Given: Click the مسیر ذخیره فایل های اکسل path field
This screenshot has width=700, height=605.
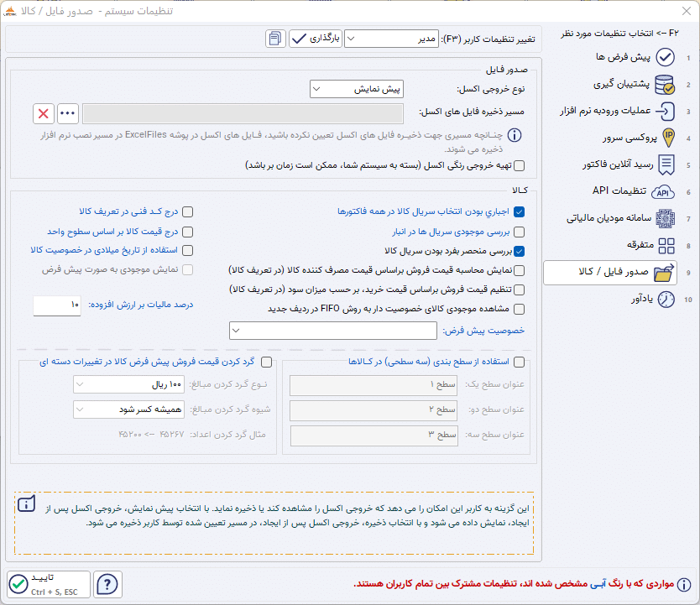Looking at the screenshot, I should click(243, 114).
